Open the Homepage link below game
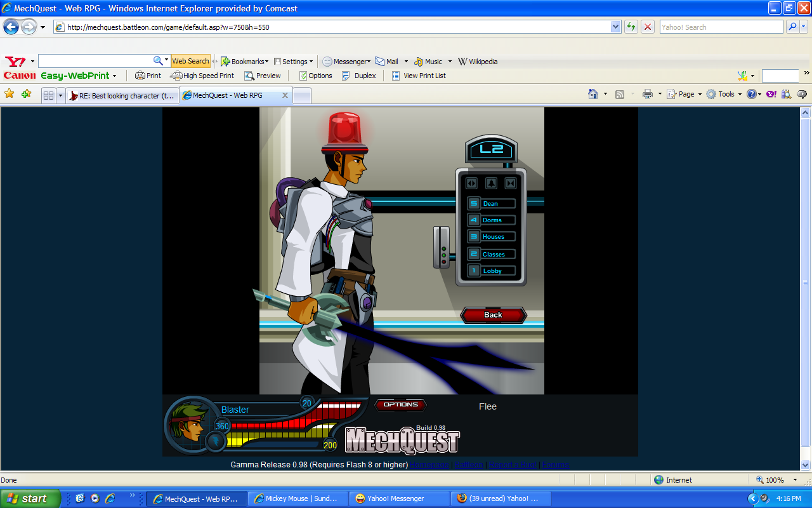Image resolution: width=812 pixels, height=508 pixels. (x=430, y=465)
